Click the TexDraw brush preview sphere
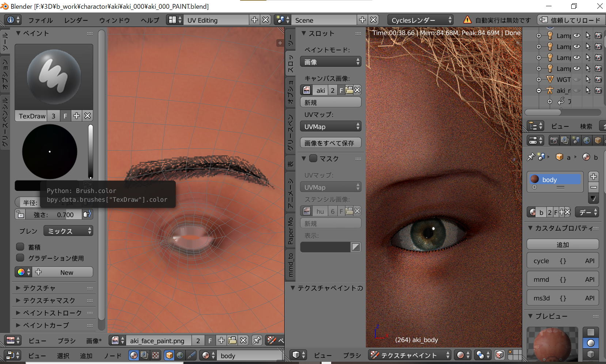The width and height of the screenshot is (606, 364). click(54, 77)
